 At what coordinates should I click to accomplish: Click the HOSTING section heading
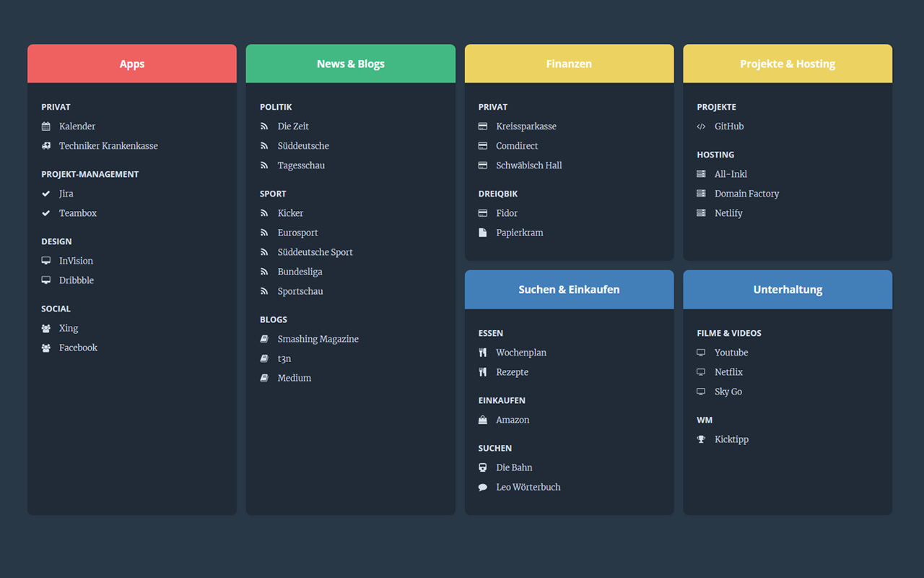point(715,155)
